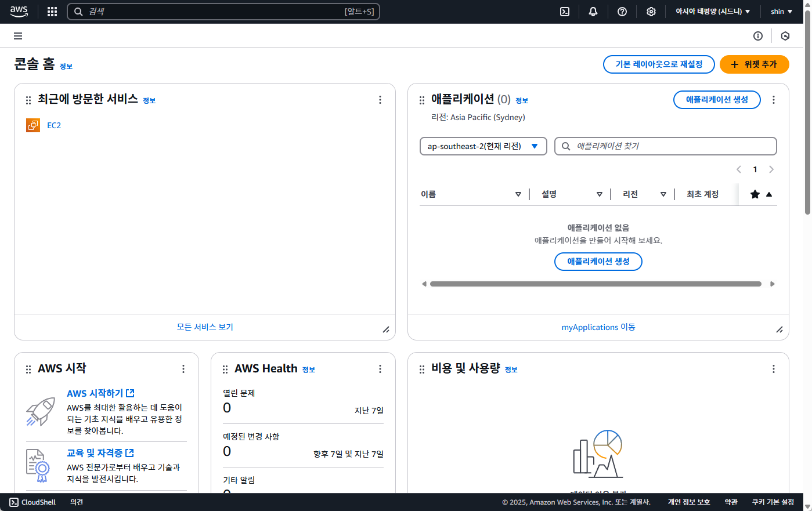Open the services grid menu
Image resolution: width=812 pixels, height=511 pixels.
[52, 12]
